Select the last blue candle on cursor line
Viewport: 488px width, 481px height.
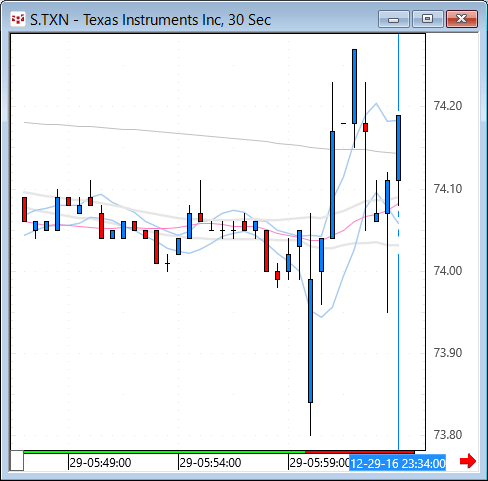(x=398, y=148)
